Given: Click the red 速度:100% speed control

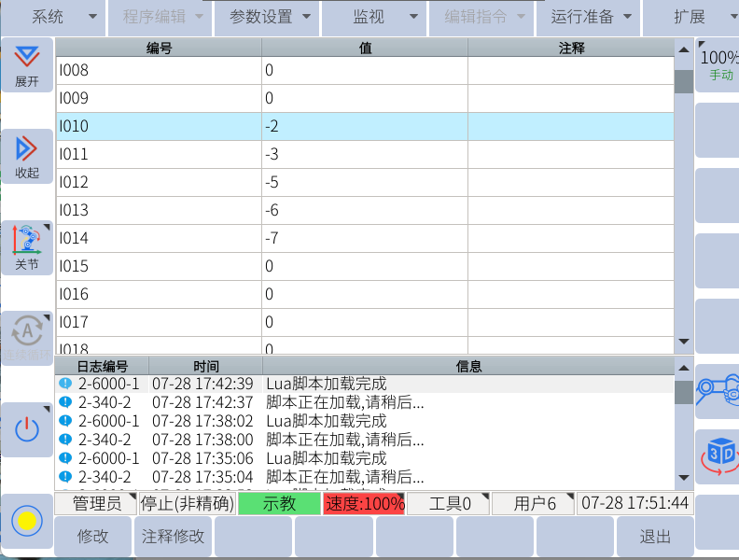Looking at the screenshot, I should [364, 504].
